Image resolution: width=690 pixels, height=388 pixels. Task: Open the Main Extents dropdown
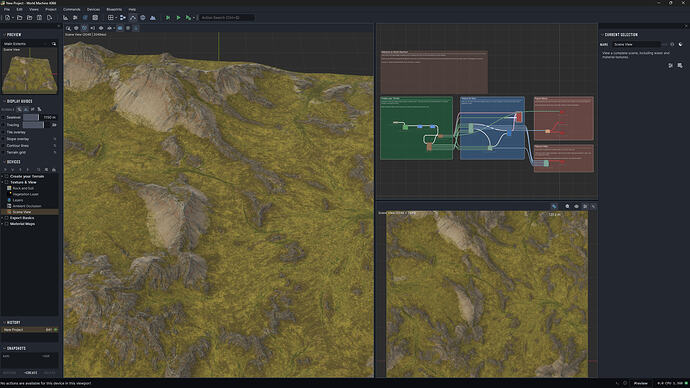tap(26, 44)
